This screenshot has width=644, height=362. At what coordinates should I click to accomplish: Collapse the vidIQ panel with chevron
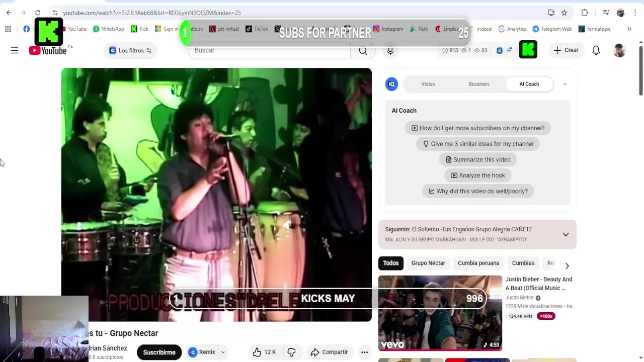point(565,84)
